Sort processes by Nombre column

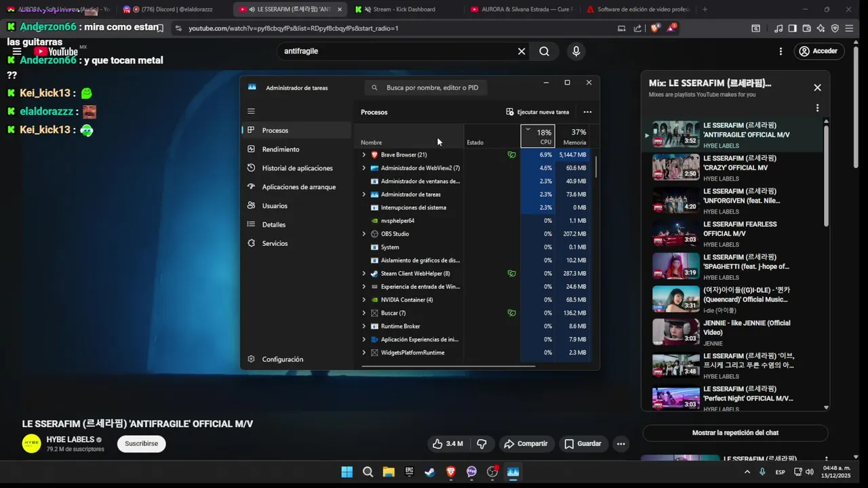410,136
